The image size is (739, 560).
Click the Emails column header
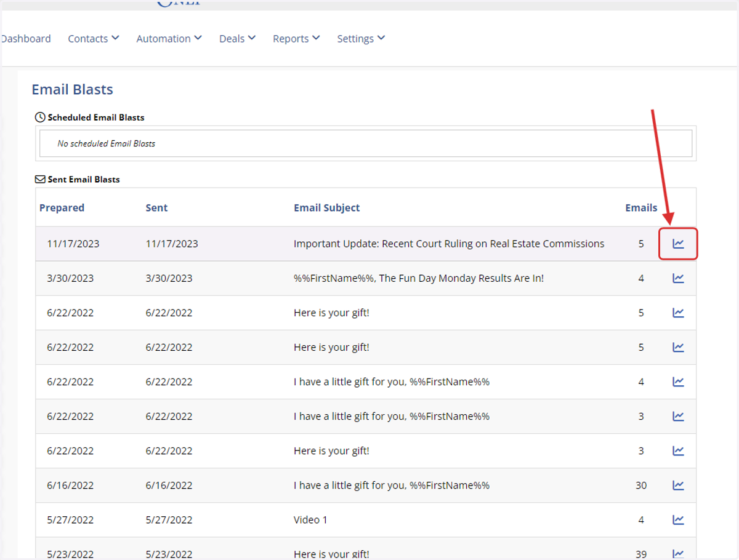(641, 208)
